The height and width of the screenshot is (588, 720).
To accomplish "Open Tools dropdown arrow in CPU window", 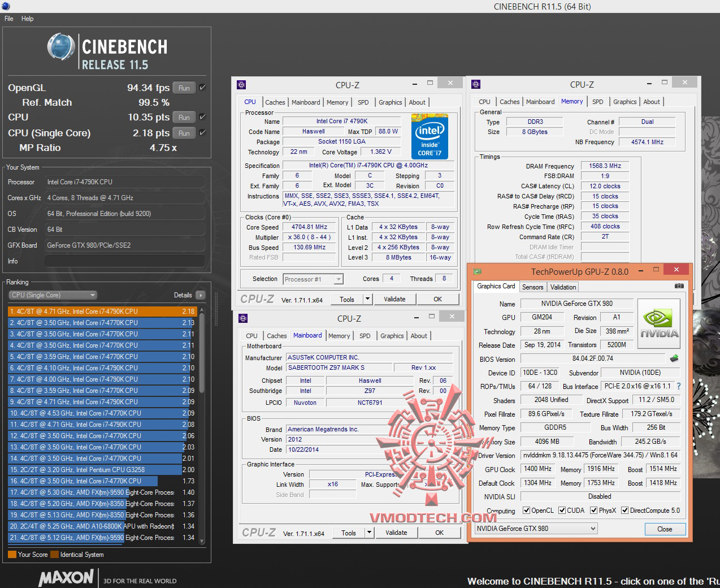I will point(367,299).
